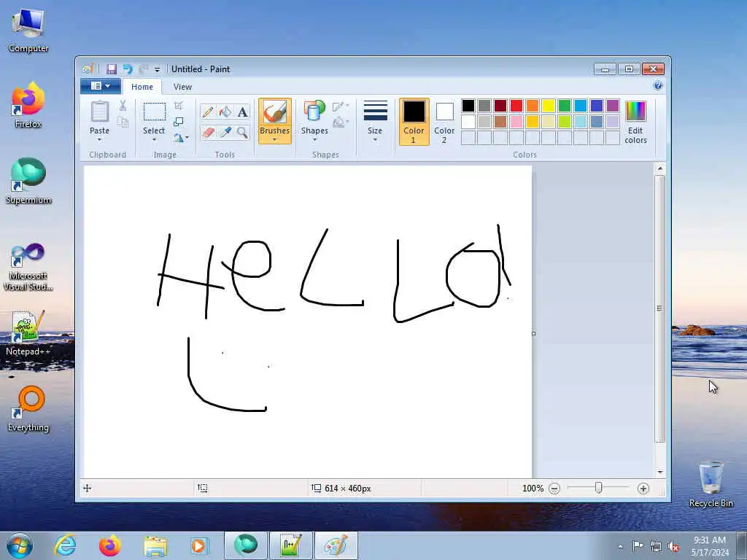Screen dimensions: 747x560
Task: Select the Everything desktop shortcut
Action: click(x=28, y=409)
